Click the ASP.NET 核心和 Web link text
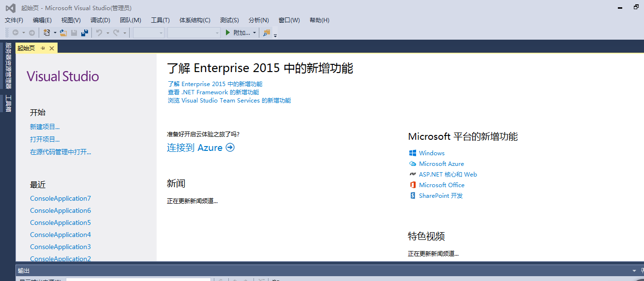Screen dimensions: 644x281 448,174
